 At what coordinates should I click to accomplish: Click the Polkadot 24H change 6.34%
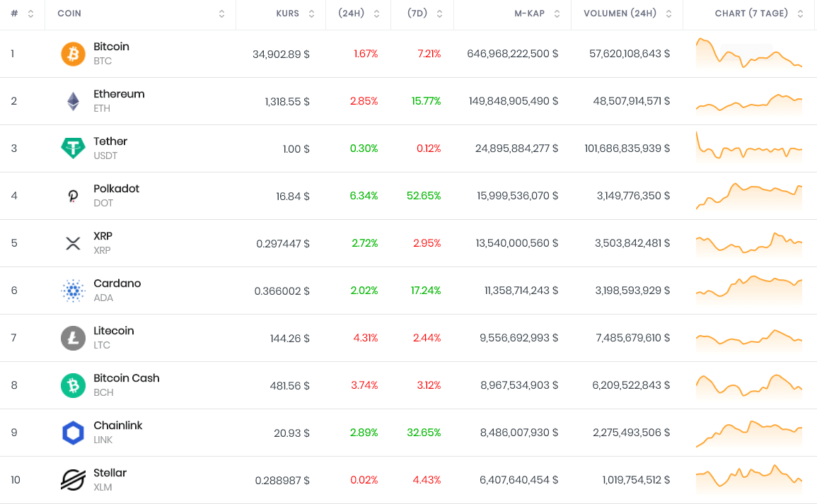click(364, 196)
